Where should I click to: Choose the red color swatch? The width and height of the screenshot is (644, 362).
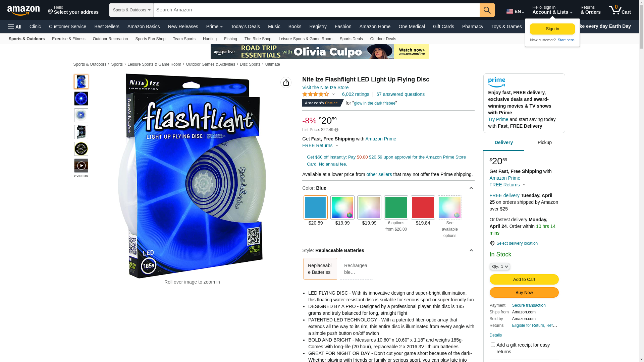[x=423, y=207]
